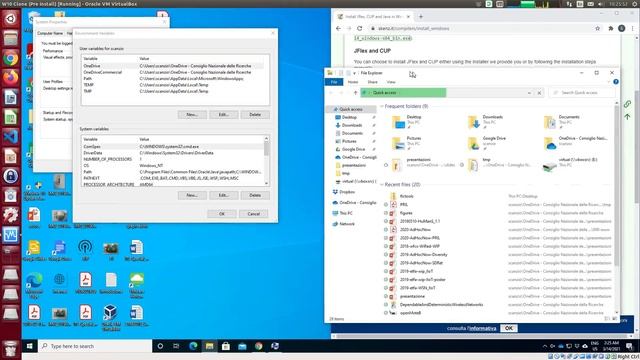Click OK on the cookie banner

coord(509,328)
